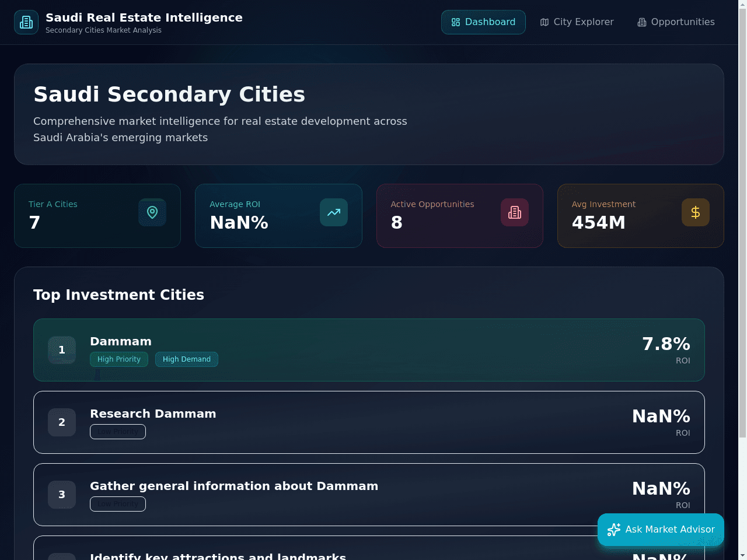Click the Average ROI trend icon
The width and height of the screenshot is (747, 560).
point(334,212)
